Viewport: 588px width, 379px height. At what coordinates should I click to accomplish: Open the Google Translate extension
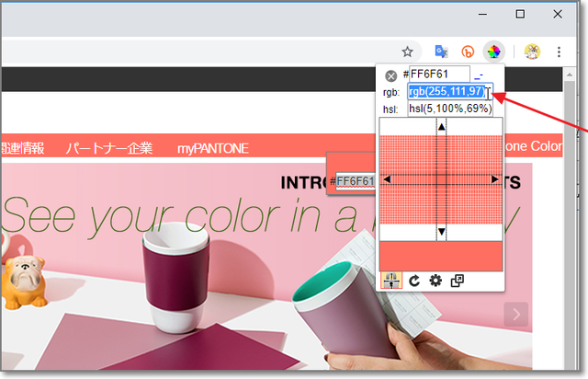point(441,52)
